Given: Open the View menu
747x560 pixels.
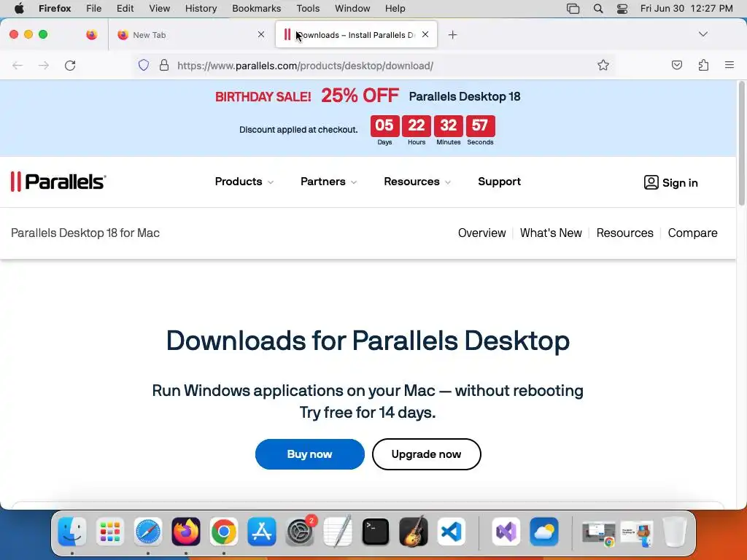Looking at the screenshot, I should (159, 9).
